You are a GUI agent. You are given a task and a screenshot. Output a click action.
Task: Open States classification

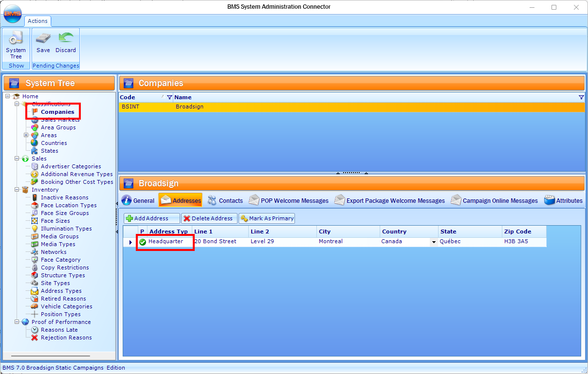pyautogui.click(x=50, y=151)
